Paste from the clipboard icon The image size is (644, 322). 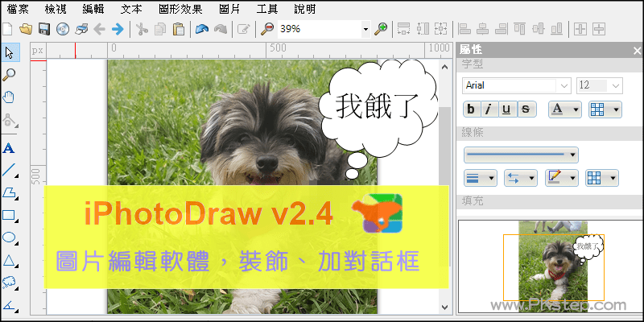click(x=179, y=29)
